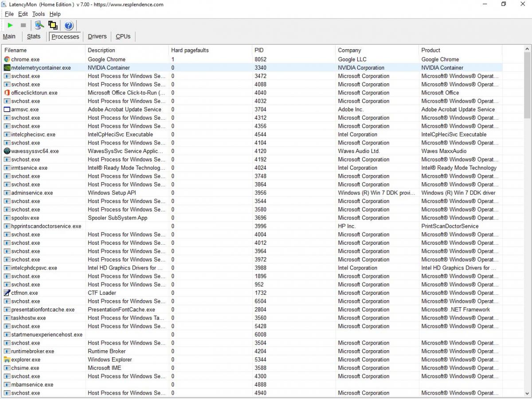Viewport: 532px width, 399px height.
Task: Click the pen icon beside ctfmon.exe
Action: click(x=7, y=293)
